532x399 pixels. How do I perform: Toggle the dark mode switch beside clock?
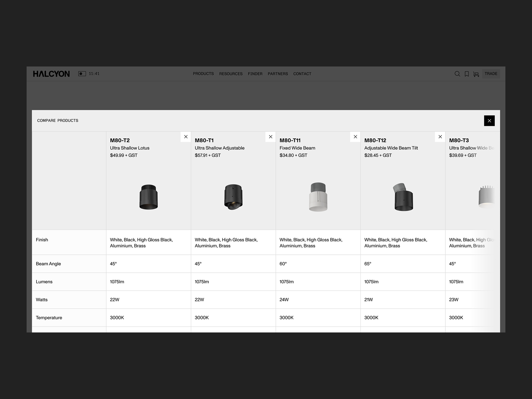82,74
